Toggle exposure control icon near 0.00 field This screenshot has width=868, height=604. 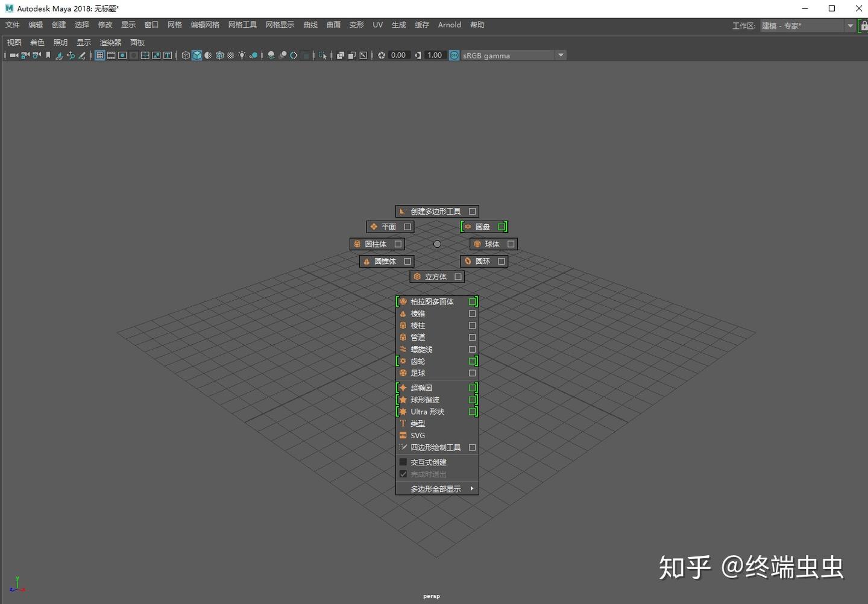(x=382, y=55)
